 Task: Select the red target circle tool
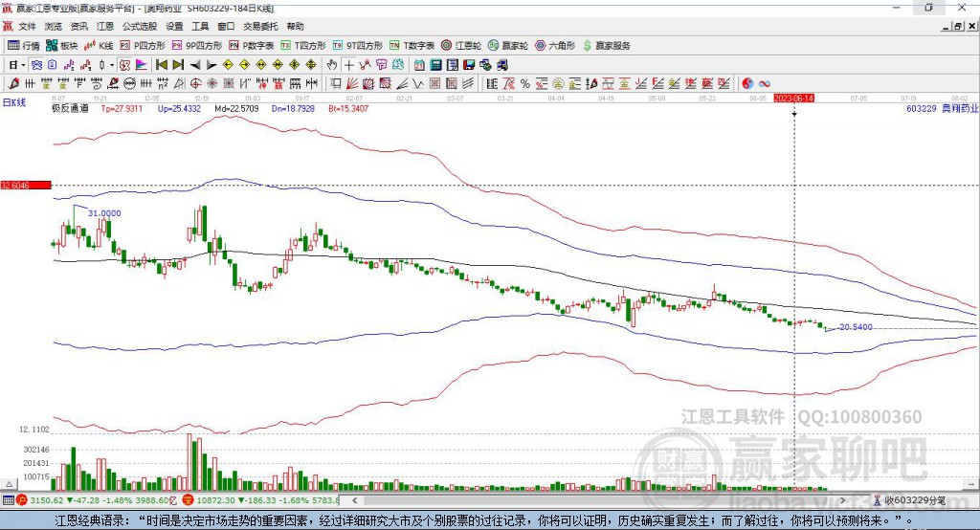click(x=195, y=83)
